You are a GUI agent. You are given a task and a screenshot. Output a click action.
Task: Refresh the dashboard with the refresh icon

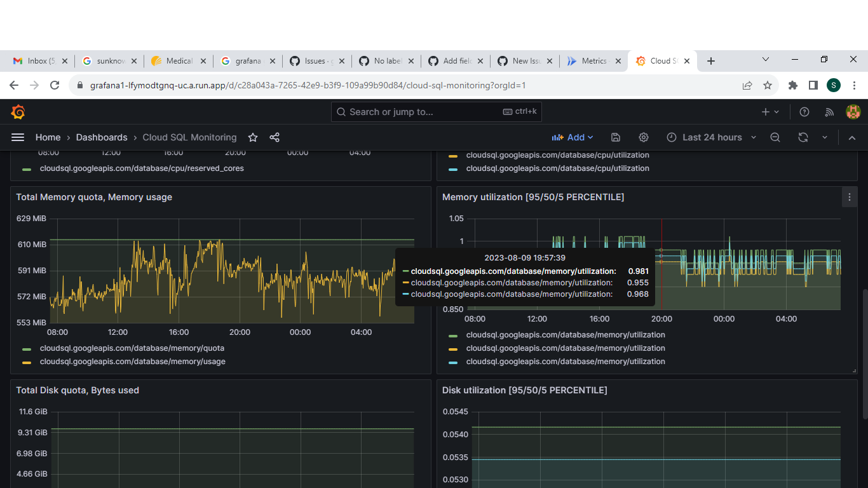coord(803,137)
